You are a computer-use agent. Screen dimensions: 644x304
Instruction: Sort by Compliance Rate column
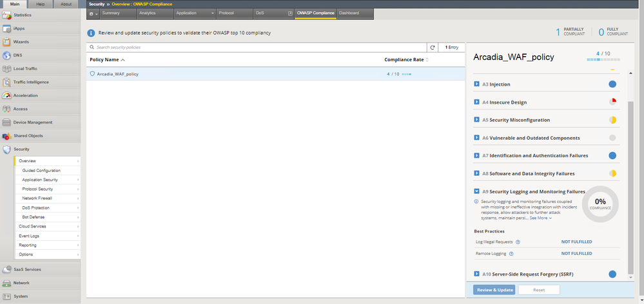click(406, 60)
